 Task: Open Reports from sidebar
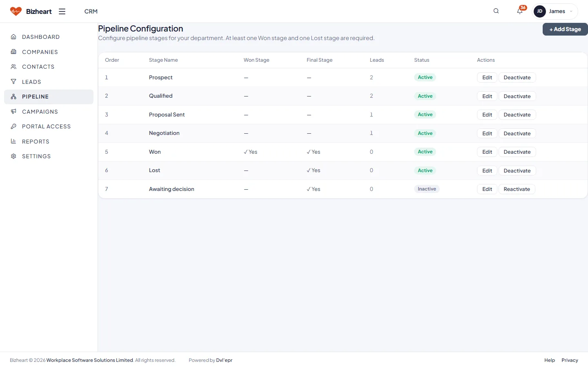click(x=49, y=141)
